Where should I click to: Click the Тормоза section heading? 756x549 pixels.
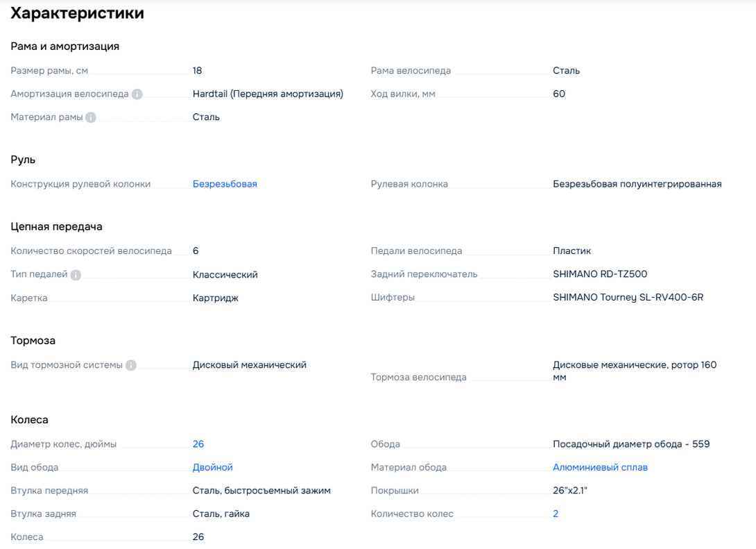[x=33, y=341]
